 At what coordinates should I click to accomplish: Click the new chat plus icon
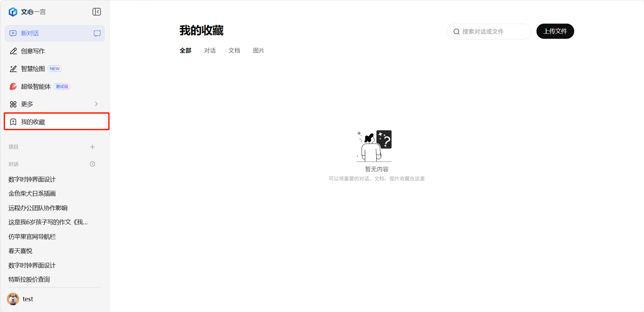coord(13,33)
